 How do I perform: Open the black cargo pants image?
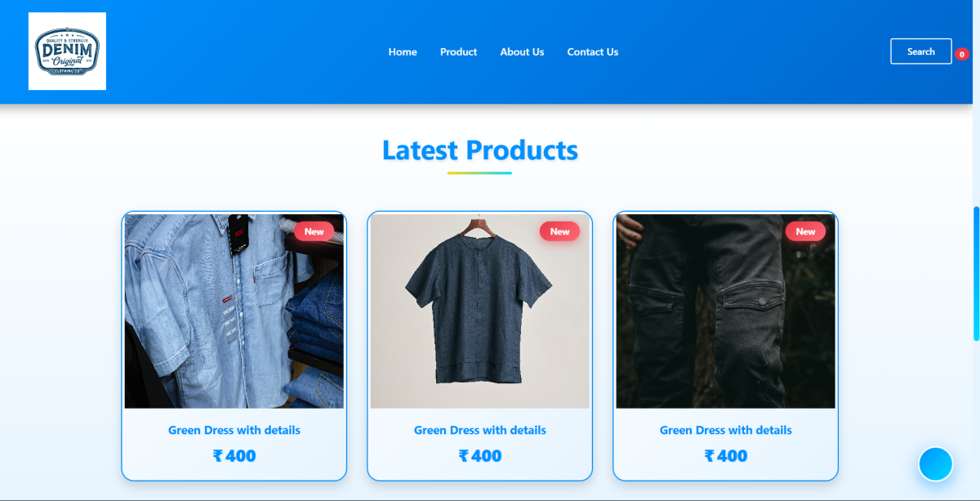click(x=726, y=311)
